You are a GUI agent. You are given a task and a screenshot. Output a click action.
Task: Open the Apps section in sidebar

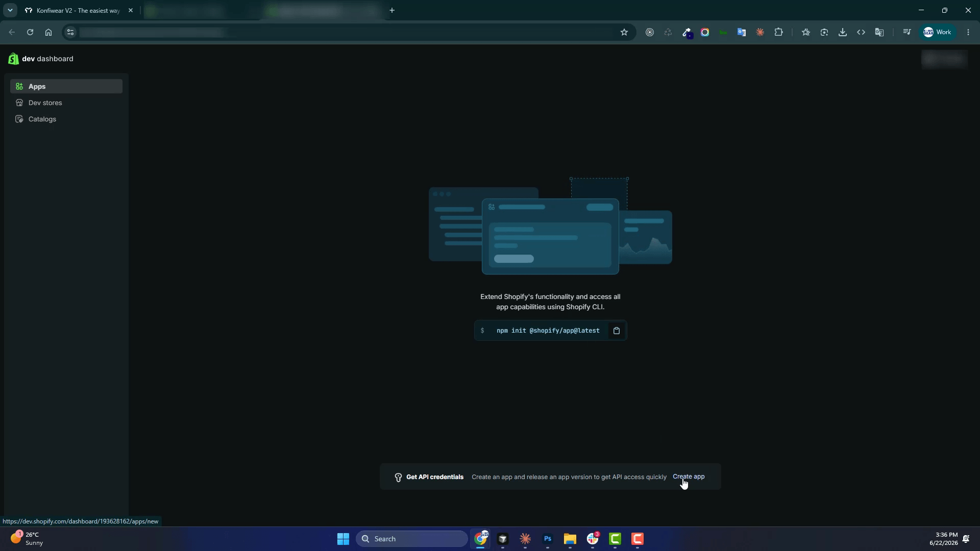tap(66, 86)
